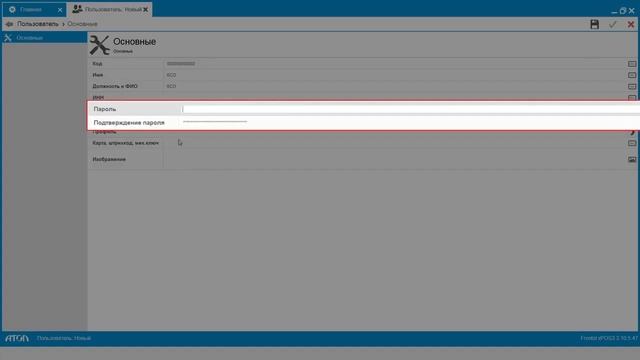Open keyboard icon for Имя row
640x360 pixels.
tap(632, 76)
